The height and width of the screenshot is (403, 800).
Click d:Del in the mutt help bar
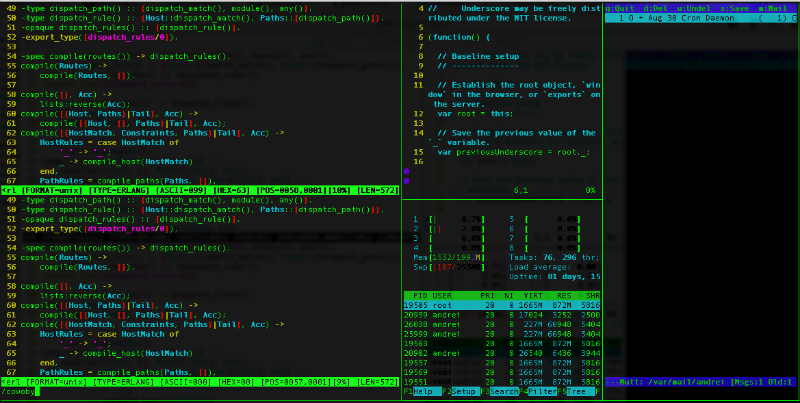pyautogui.click(x=653, y=9)
